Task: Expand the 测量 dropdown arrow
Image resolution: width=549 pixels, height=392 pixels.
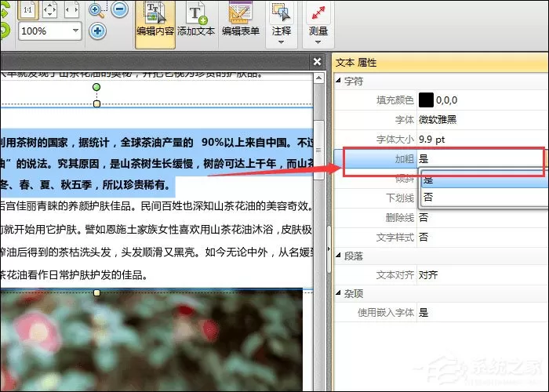Action: (318, 42)
